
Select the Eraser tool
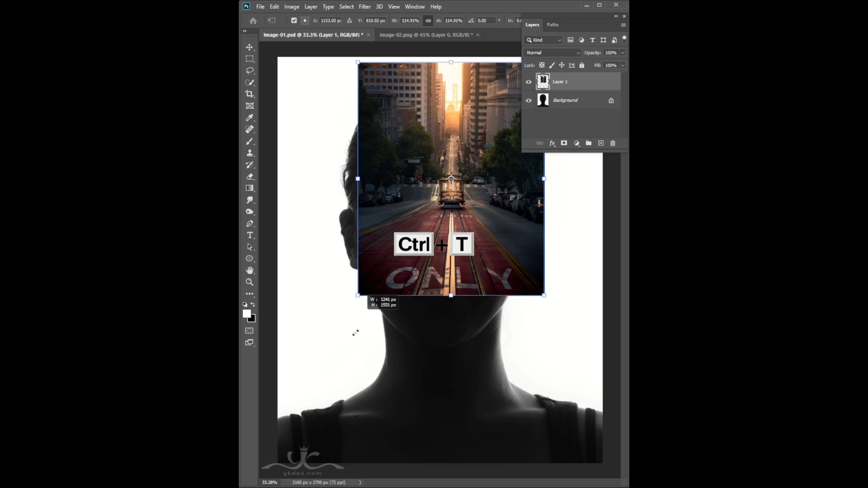pyautogui.click(x=250, y=177)
